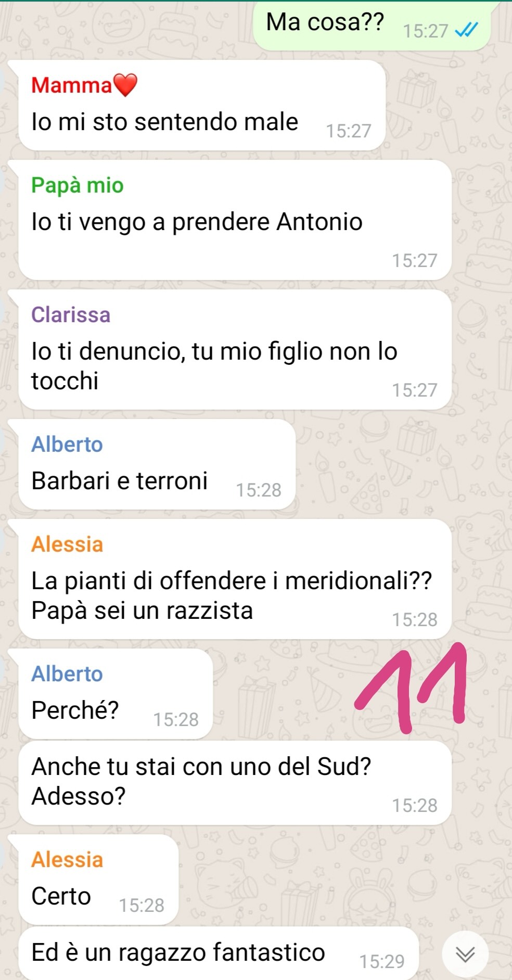Select message 'Io ti vengo a prendere Antonio'
Screen dimensions: 512x980
coord(235,220)
